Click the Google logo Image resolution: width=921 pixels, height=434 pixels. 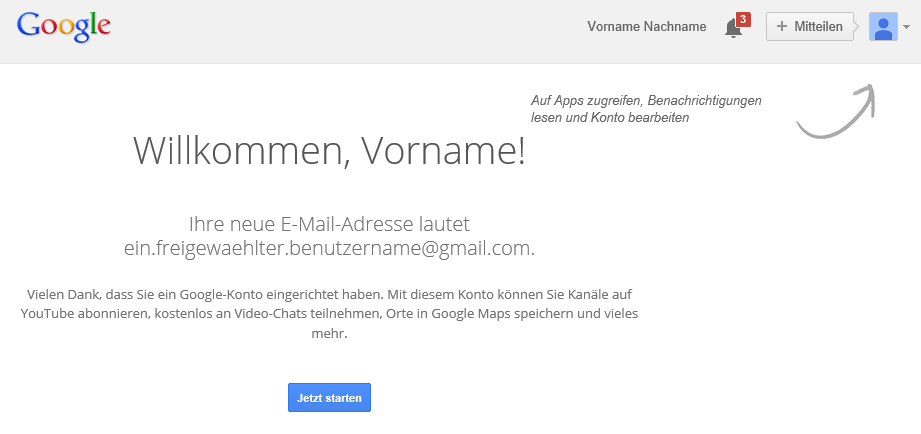63,27
